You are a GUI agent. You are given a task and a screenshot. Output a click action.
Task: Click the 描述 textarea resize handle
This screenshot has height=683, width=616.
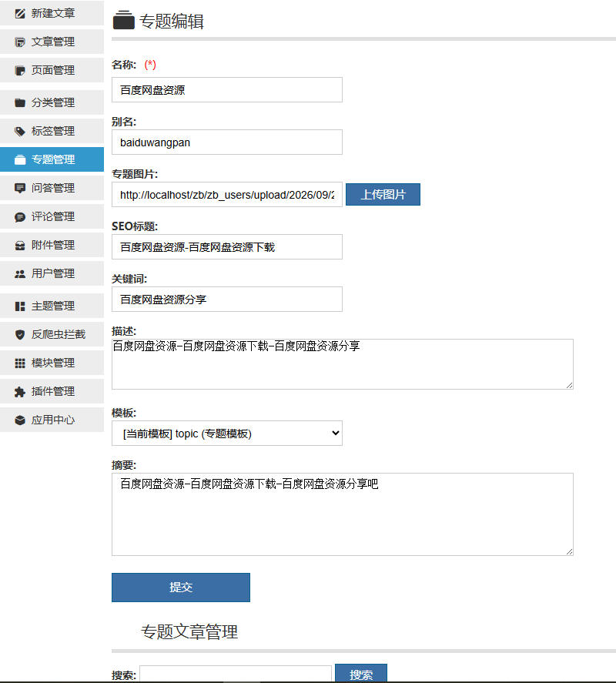(x=569, y=385)
